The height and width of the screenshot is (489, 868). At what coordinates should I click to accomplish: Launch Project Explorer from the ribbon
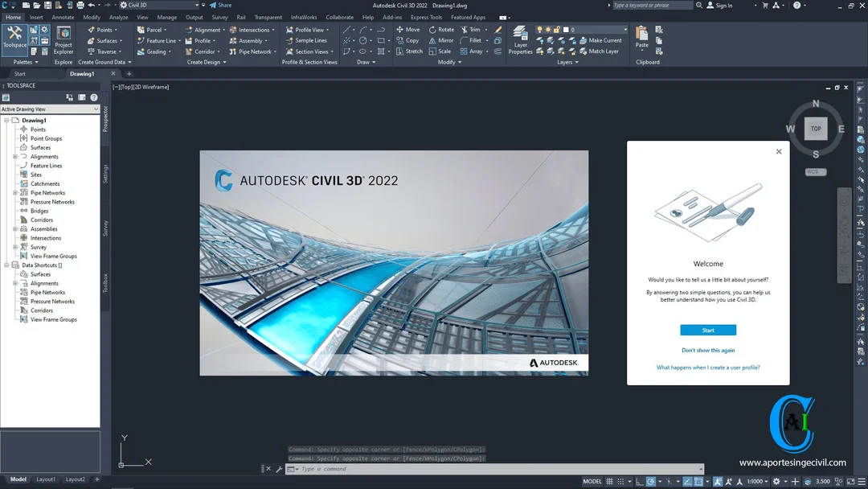[63, 40]
